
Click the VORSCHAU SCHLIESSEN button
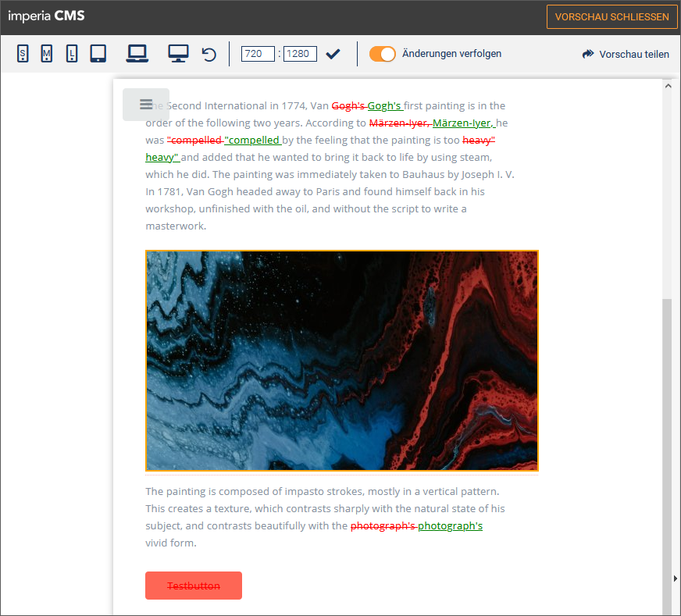pyautogui.click(x=611, y=17)
